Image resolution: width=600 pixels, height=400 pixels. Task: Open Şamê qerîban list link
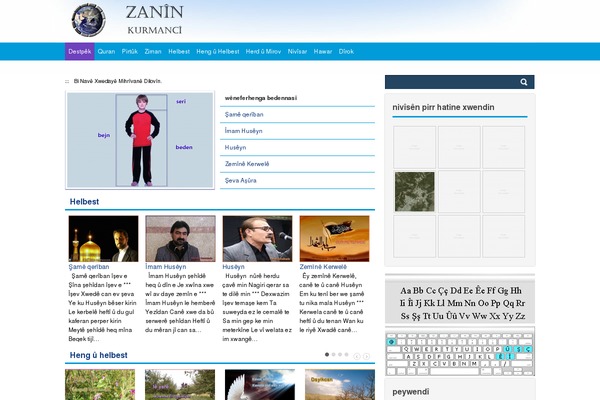244,114
